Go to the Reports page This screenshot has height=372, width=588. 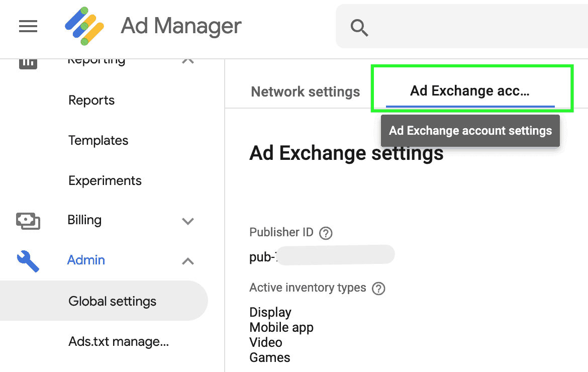[91, 100]
